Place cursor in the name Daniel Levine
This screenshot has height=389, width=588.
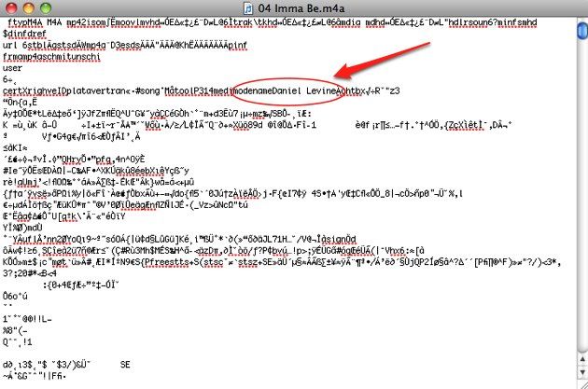pyautogui.click(x=303, y=90)
